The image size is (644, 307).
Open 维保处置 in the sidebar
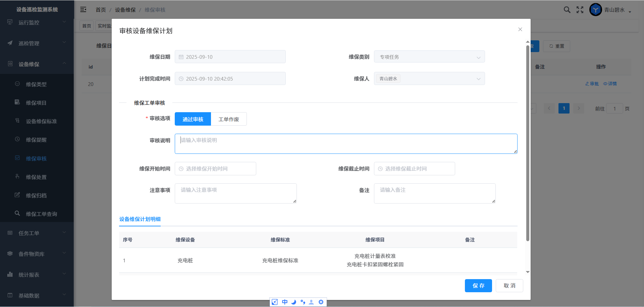click(36, 177)
